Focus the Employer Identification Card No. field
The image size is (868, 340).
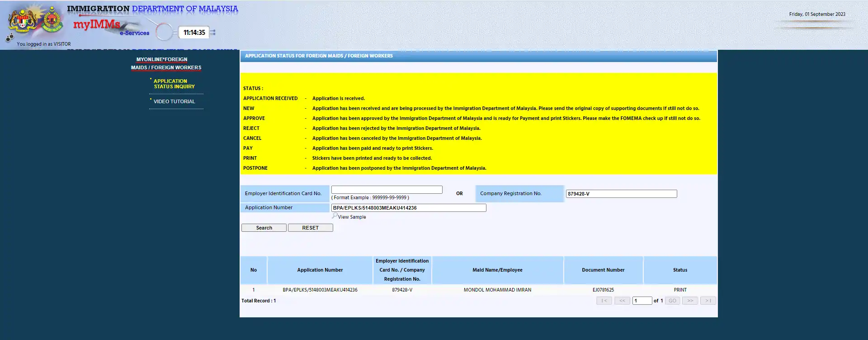click(387, 190)
